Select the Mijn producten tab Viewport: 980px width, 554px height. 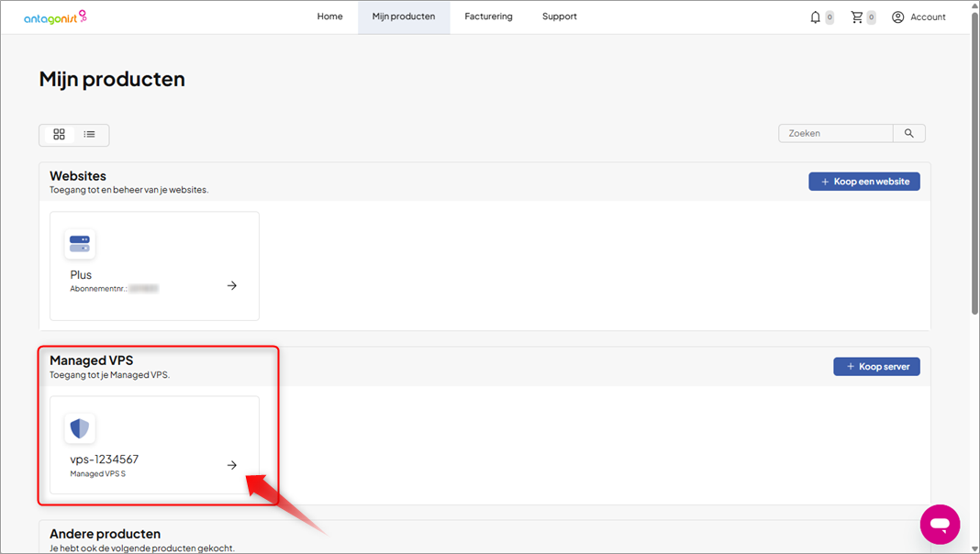pos(404,17)
